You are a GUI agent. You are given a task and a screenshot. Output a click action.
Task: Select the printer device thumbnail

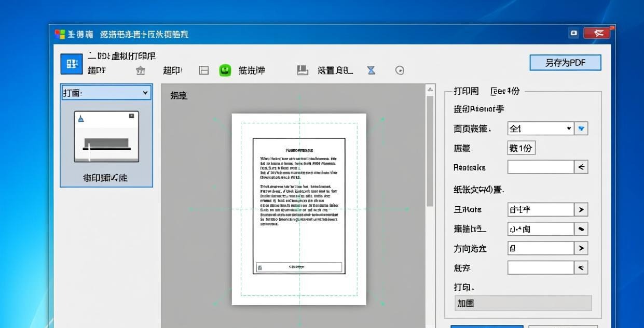(106, 137)
